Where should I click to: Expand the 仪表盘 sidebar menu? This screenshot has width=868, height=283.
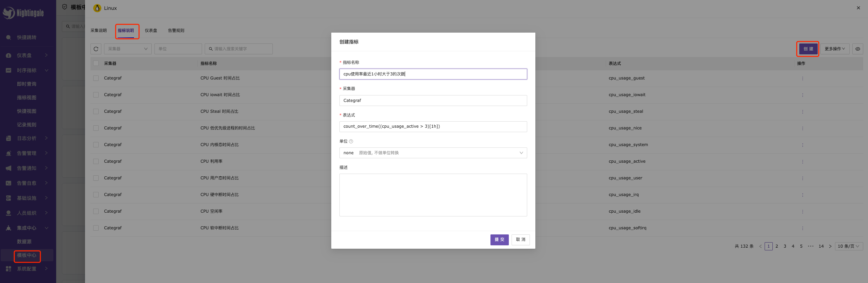click(x=46, y=55)
